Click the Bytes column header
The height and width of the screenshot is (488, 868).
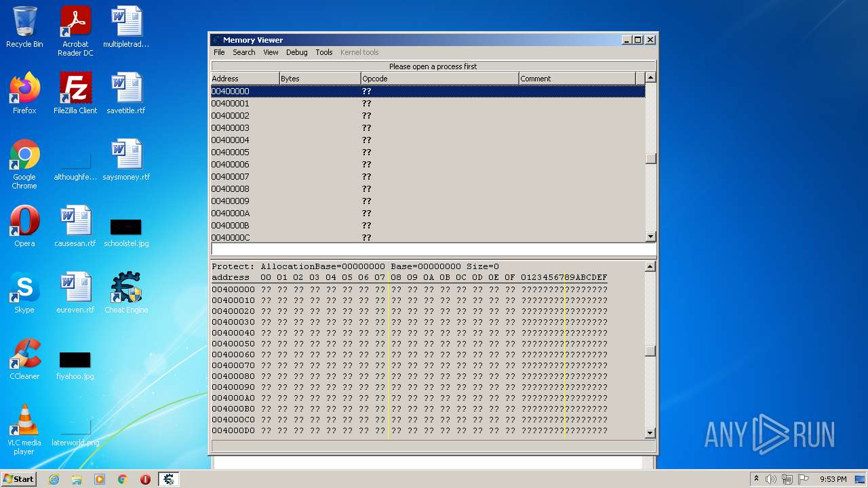[x=320, y=79]
